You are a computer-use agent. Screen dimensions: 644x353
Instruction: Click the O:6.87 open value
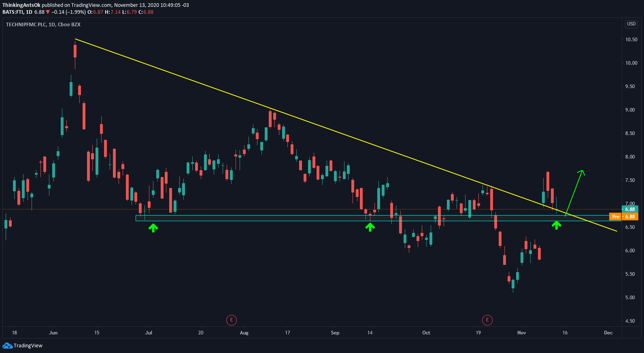click(95, 12)
